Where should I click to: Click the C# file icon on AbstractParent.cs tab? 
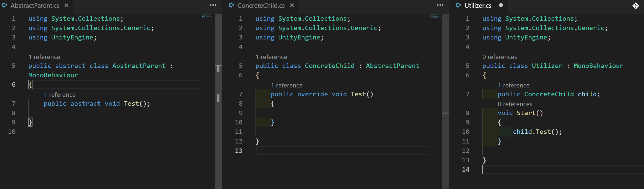(x=5, y=5)
